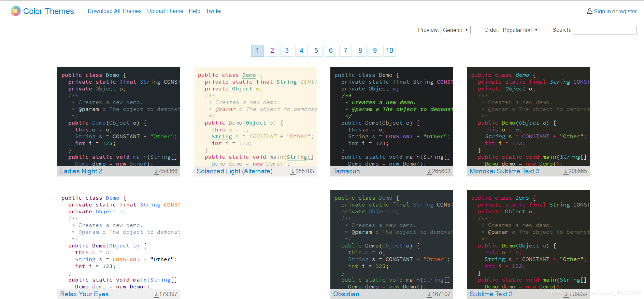644x299 pixels.
Task: Go to page 8
Action: point(360,51)
